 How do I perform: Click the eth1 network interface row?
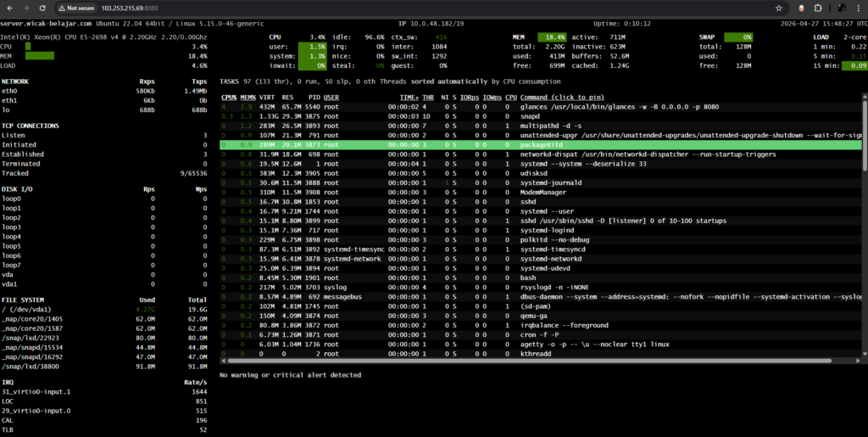pos(104,100)
